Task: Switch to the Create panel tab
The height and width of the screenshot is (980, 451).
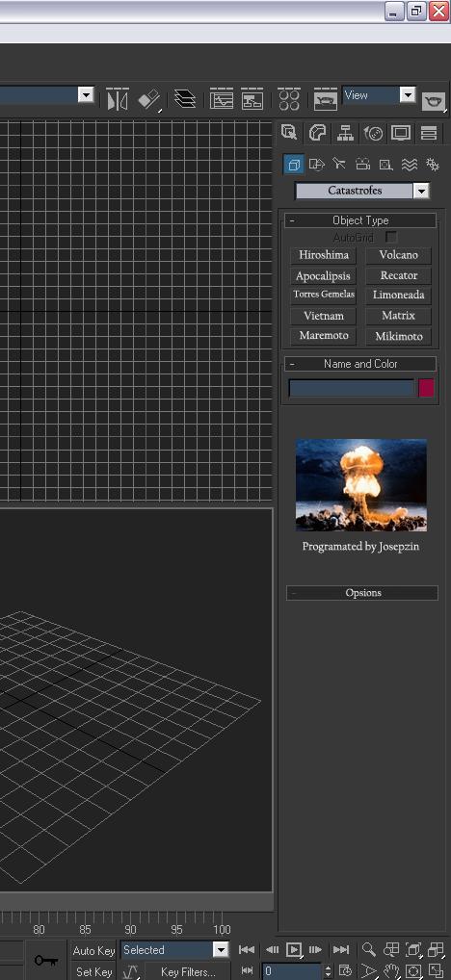Action: point(289,133)
